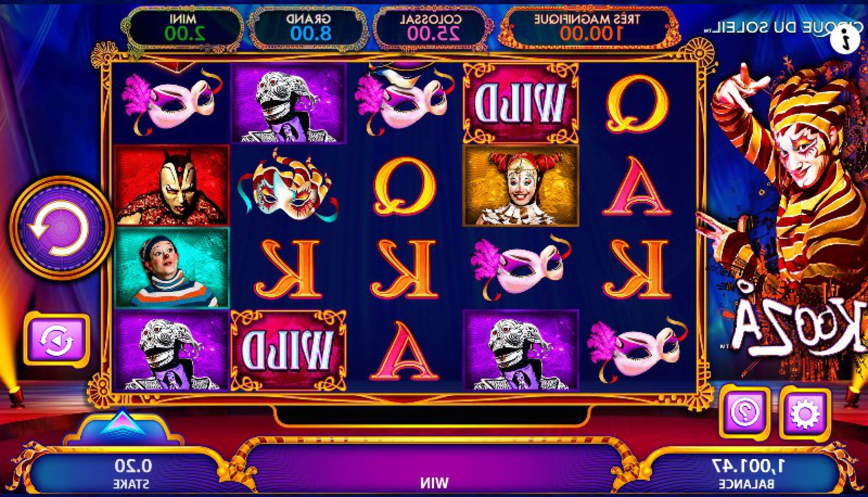The width and height of the screenshot is (868, 497).
Task: Select the Très Magnifique 100.00 jackpot
Action: (587, 27)
